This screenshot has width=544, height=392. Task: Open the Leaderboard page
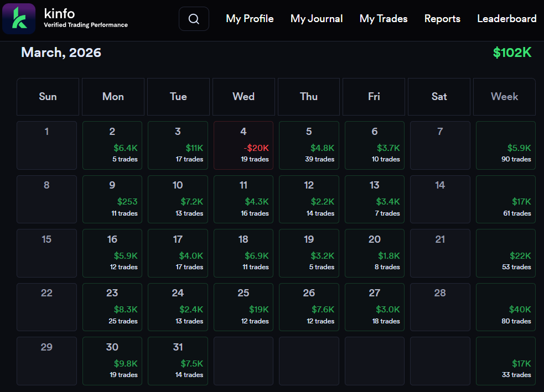point(507,19)
